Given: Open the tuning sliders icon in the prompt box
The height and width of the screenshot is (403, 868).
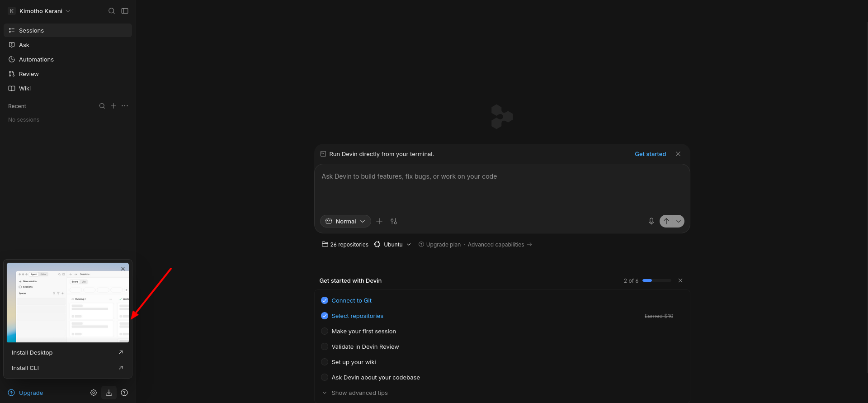Looking at the screenshot, I should pyautogui.click(x=394, y=221).
